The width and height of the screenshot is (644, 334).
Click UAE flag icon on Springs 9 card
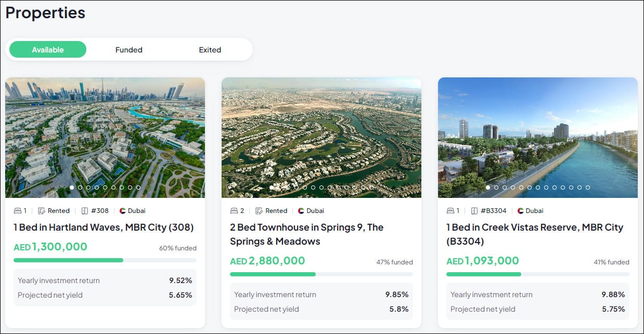pos(301,211)
